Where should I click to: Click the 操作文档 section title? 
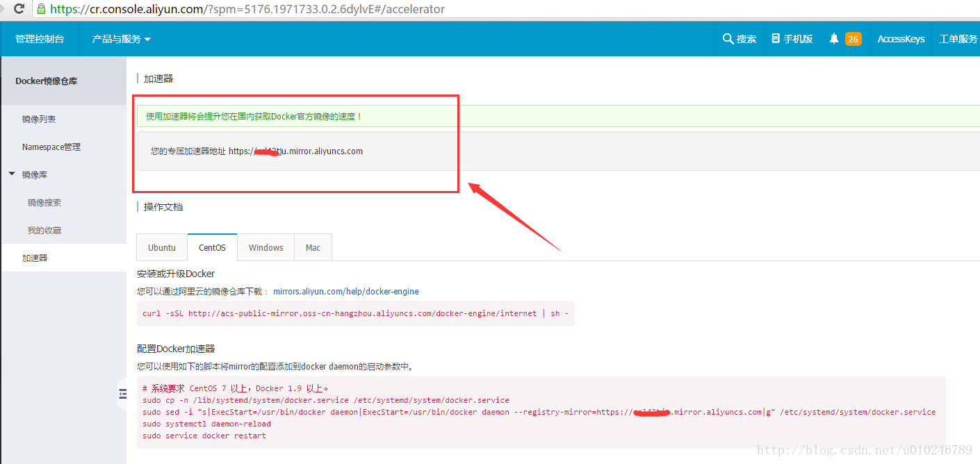tap(163, 207)
